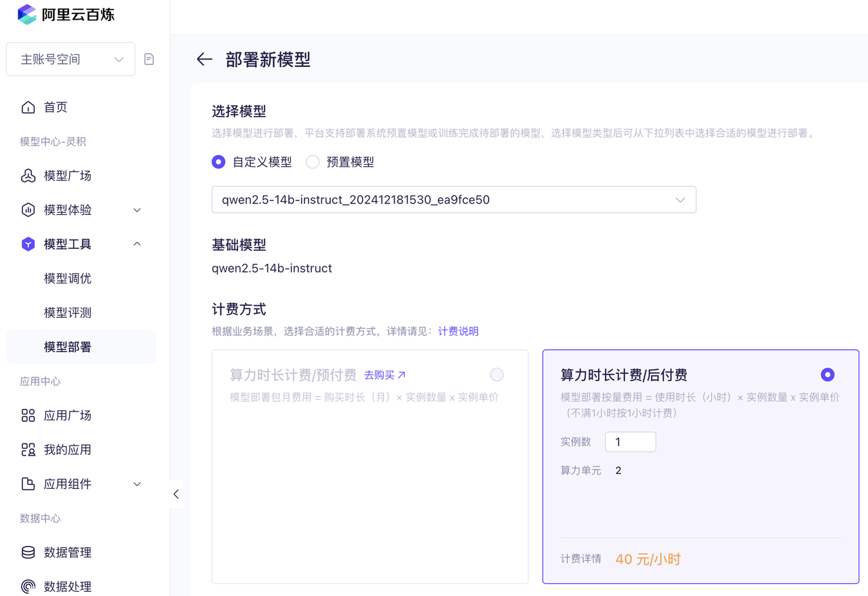Viewport: 868px width, 596px height.
Task: Click the 算力单元 value 2
Action: pyautogui.click(x=618, y=471)
